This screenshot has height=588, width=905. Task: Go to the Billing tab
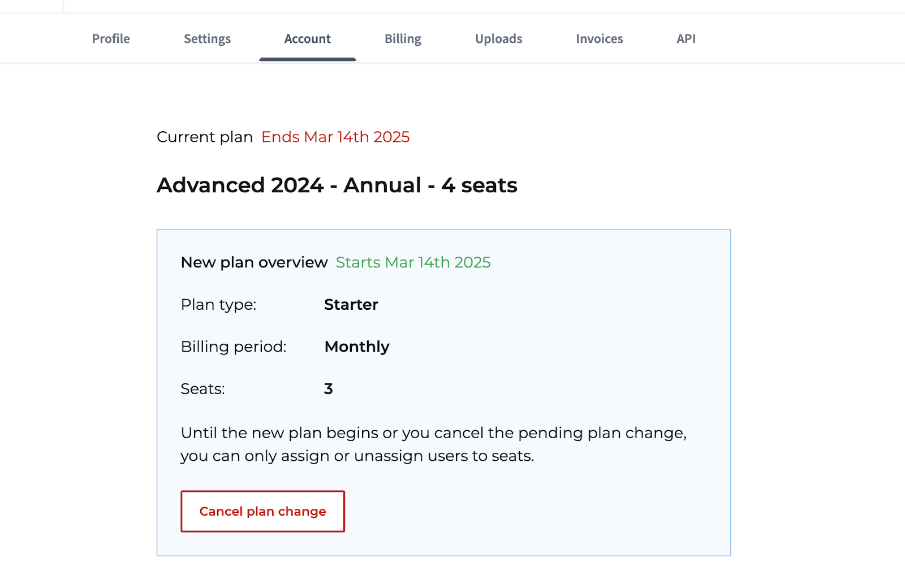tap(403, 38)
